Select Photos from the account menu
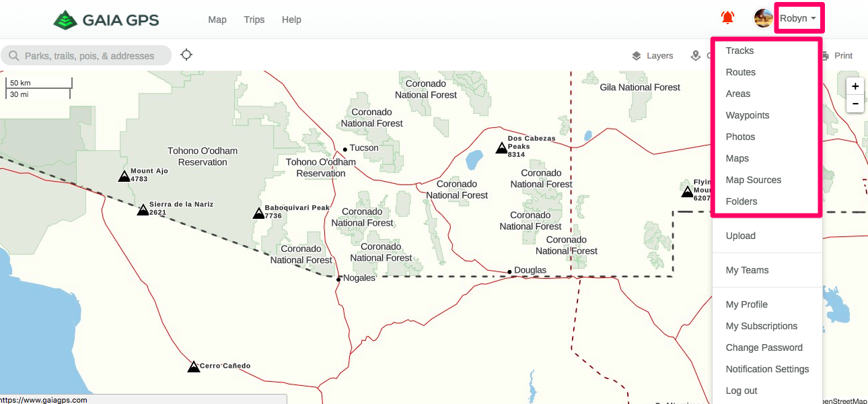 pyautogui.click(x=741, y=137)
